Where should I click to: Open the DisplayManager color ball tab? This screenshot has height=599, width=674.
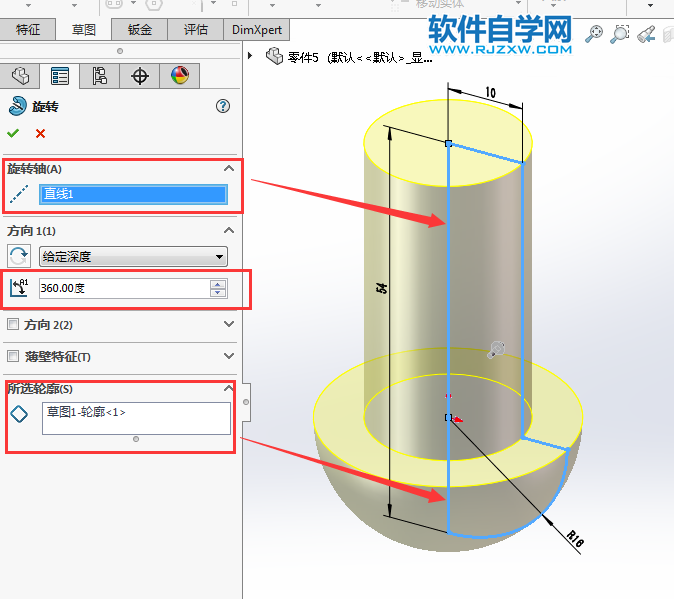click(180, 76)
